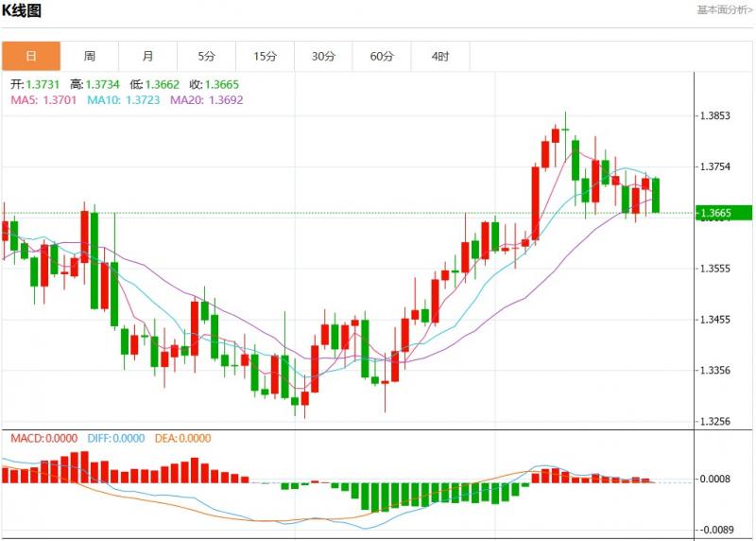Click the 1.3555 price axis label

click(715, 269)
